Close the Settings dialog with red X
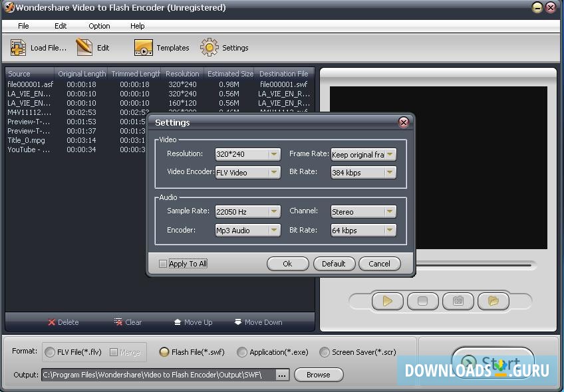 [x=404, y=122]
